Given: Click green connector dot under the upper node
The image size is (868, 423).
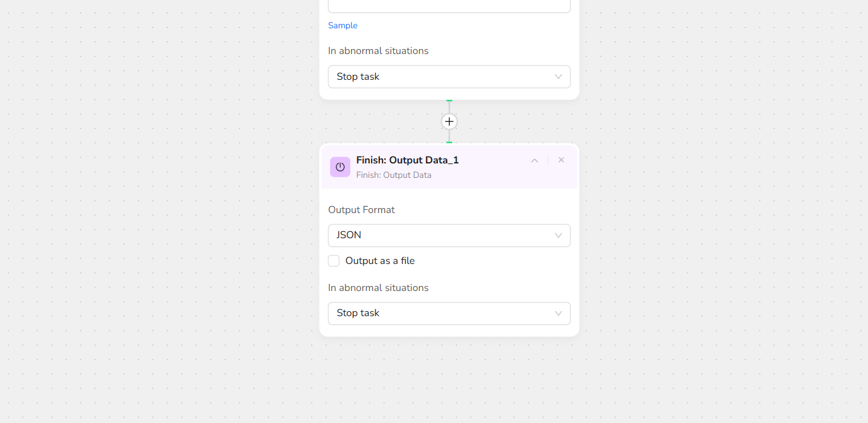Looking at the screenshot, I should [449, 101].
